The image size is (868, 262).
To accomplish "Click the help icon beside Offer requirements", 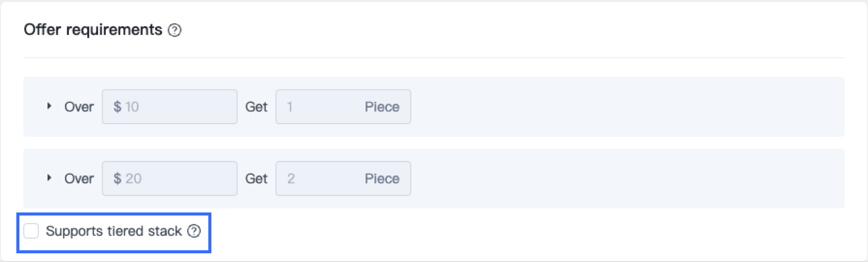I will [x=175, y=30].
